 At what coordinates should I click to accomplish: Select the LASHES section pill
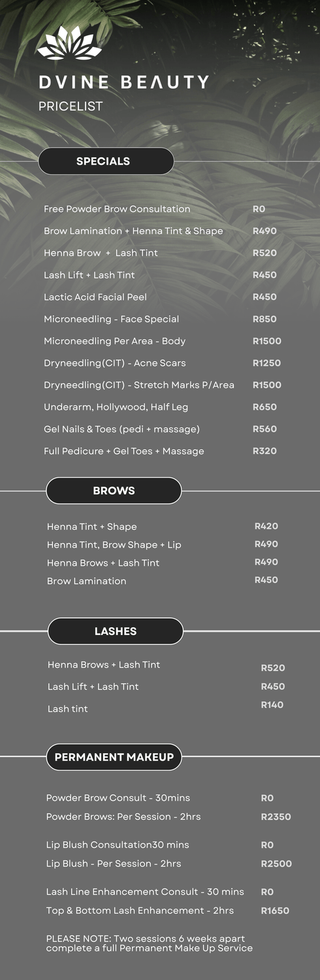(x=116, y=631)
